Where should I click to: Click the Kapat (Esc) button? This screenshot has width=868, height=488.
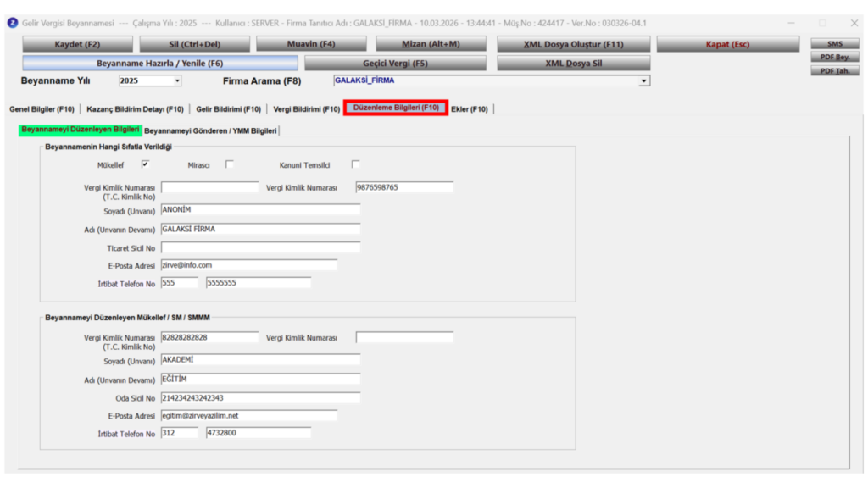coord(728,44)
